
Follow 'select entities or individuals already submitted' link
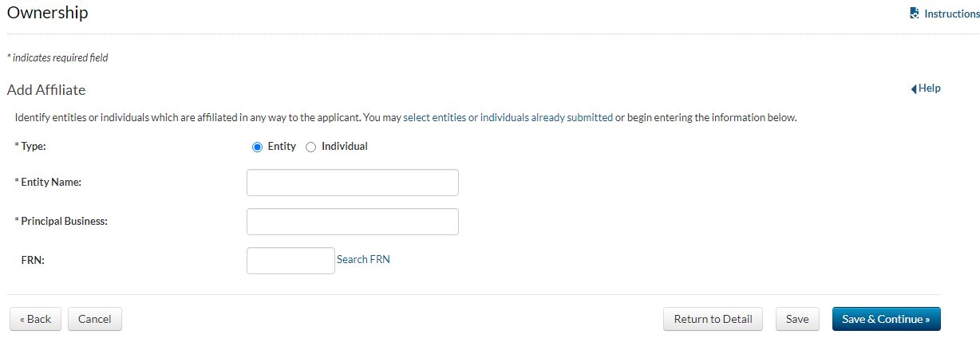coord(508,118)
